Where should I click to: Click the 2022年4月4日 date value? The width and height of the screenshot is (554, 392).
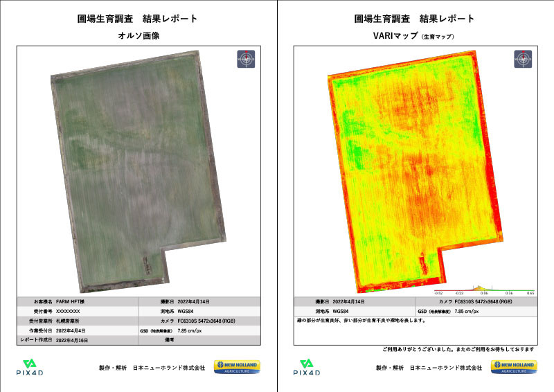[71, 331]
